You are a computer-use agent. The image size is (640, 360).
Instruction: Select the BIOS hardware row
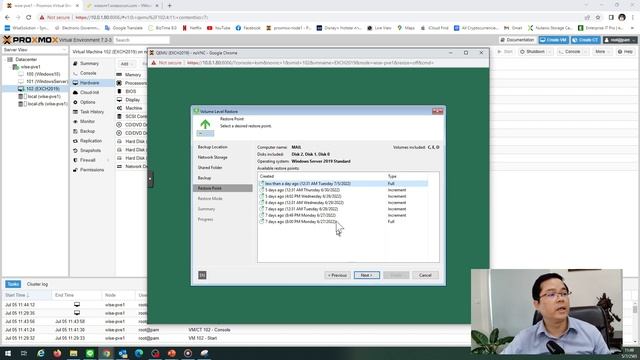click(131, 91)
